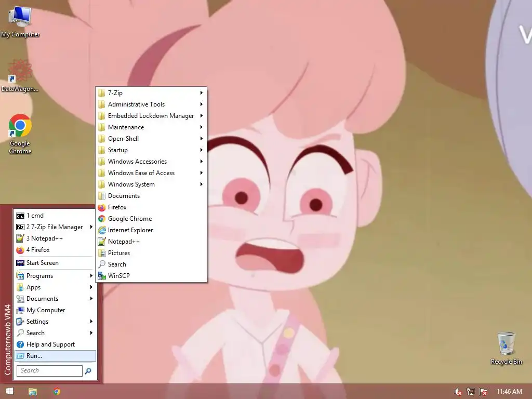Image resolution: width=532 pixels, height=399 pixels.
Task: Open the DataWagon desktop shortcut
Action: pos(20,76)
